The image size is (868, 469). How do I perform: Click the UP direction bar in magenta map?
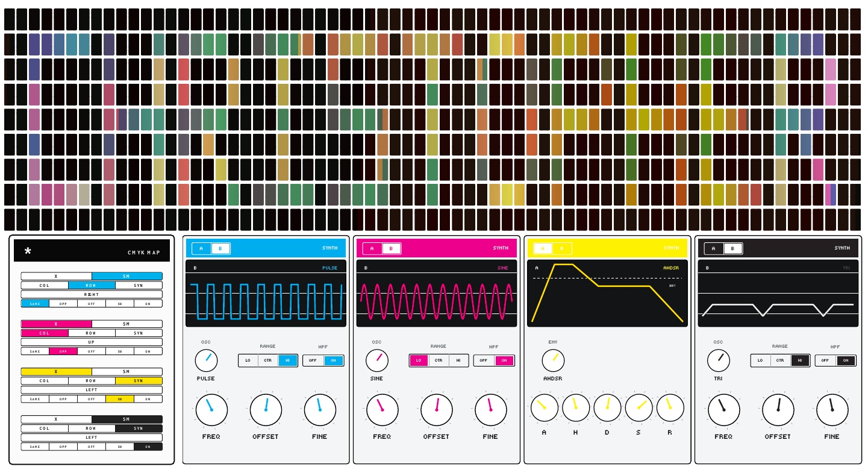[x=92, y=342]
